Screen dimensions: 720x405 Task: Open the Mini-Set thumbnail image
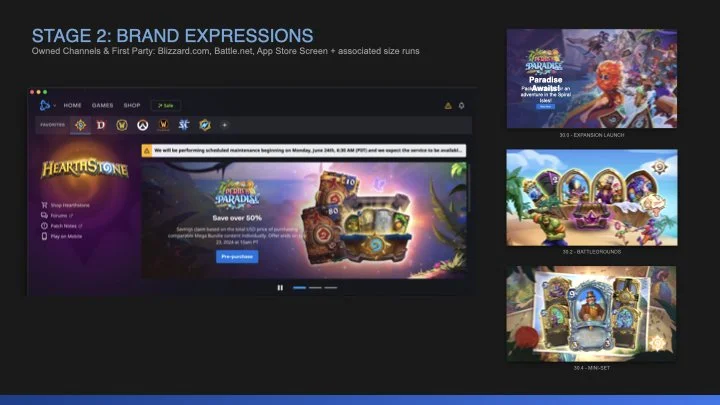[x=591, y=314]
